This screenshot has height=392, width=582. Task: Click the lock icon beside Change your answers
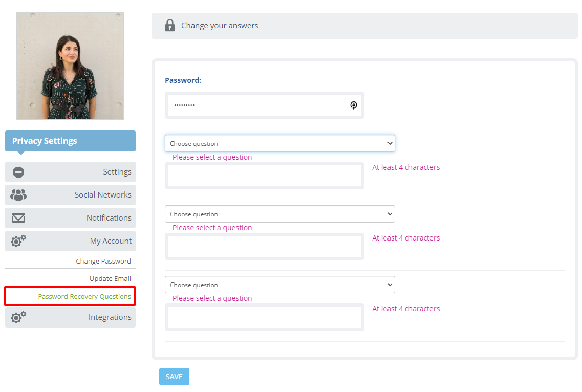tap(169, 25)
